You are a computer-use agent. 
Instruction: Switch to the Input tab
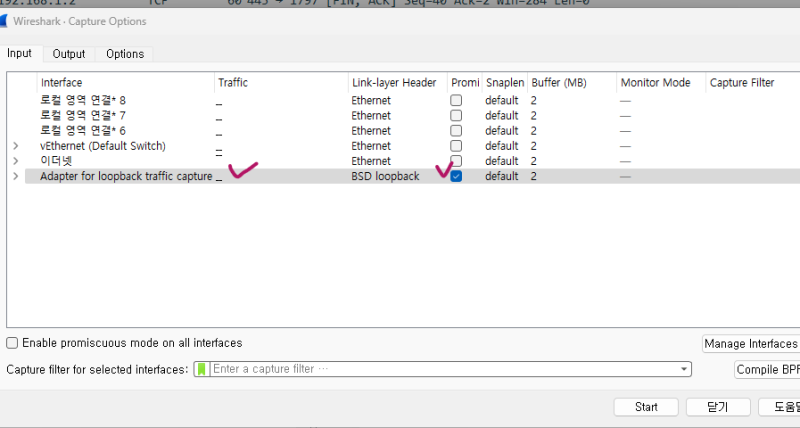tap(19, 54)
